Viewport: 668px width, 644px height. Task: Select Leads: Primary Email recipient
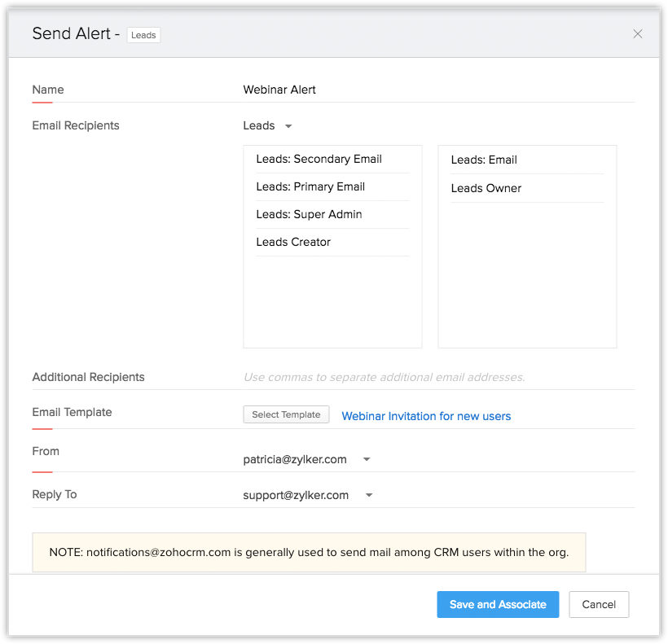coord(310,187)
